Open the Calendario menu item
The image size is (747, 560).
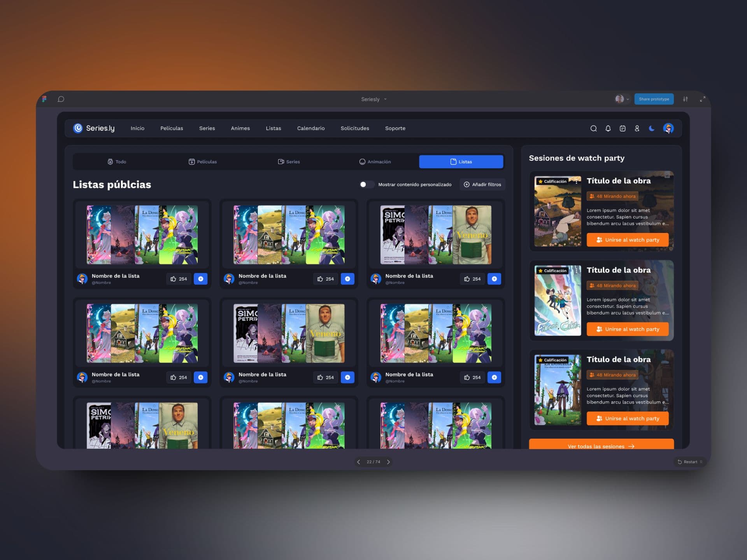(310, 128)
